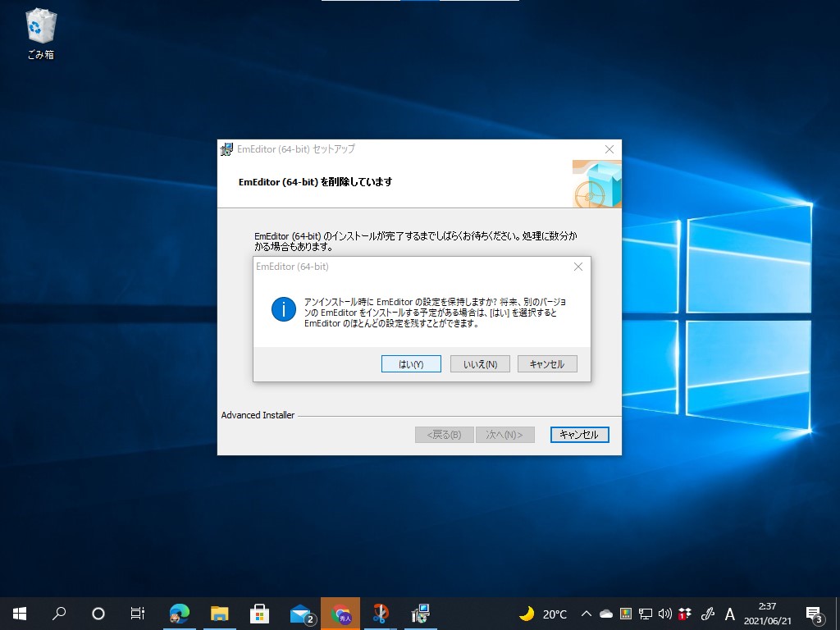Open Task View on taskbar
840x630 pixels.
138,614
